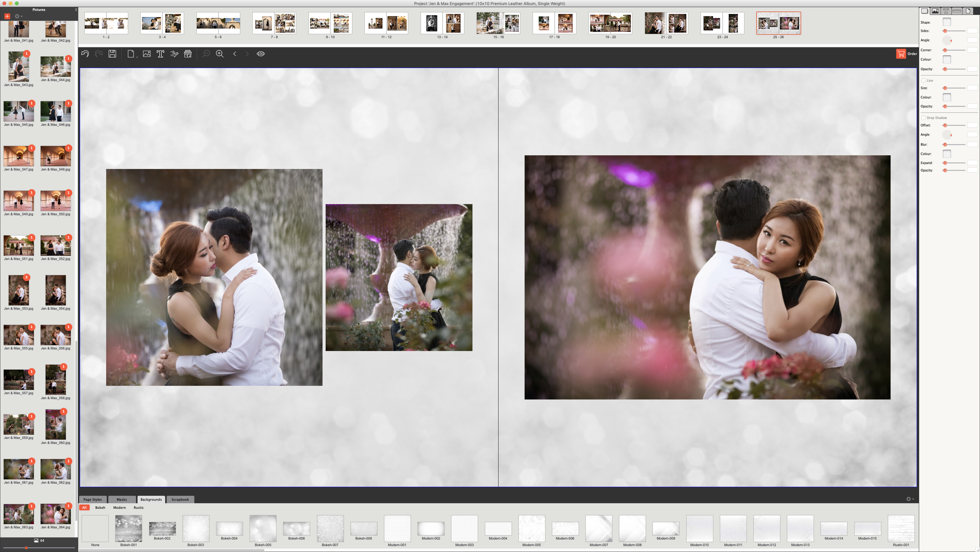Select picture Jen & Max_053.jpg
This screenshot has height=552, width=980.
pos(19,290)
